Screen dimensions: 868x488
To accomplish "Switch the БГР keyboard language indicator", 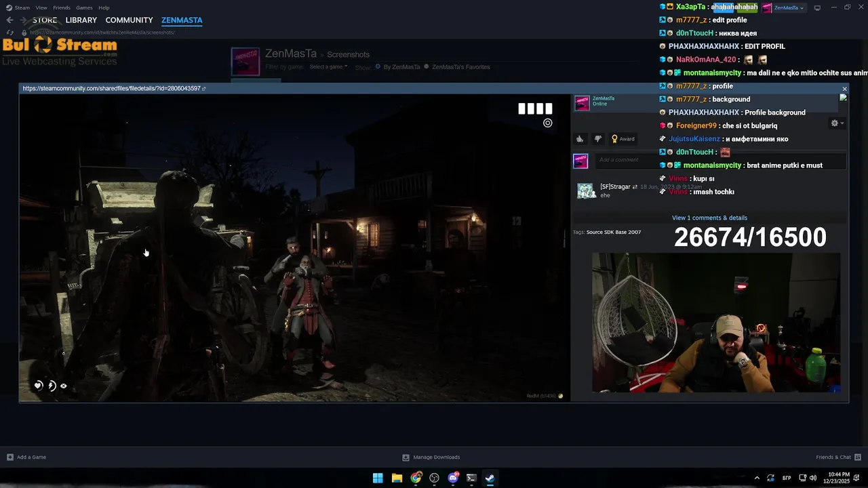I will coord(787,478).
